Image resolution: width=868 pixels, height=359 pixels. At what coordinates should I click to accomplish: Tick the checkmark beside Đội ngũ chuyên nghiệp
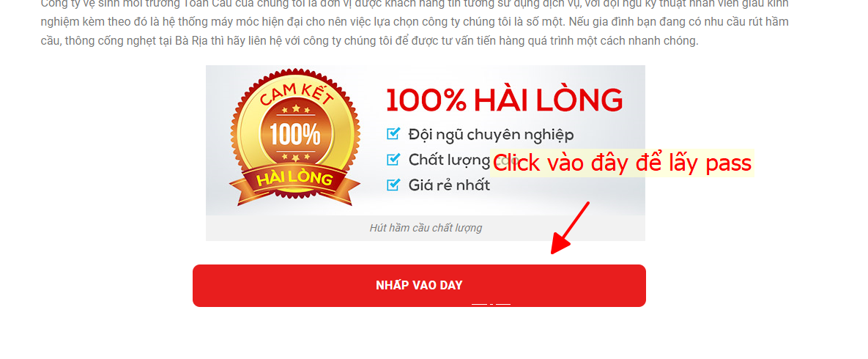pyautogui.click(x=393, y=133)
